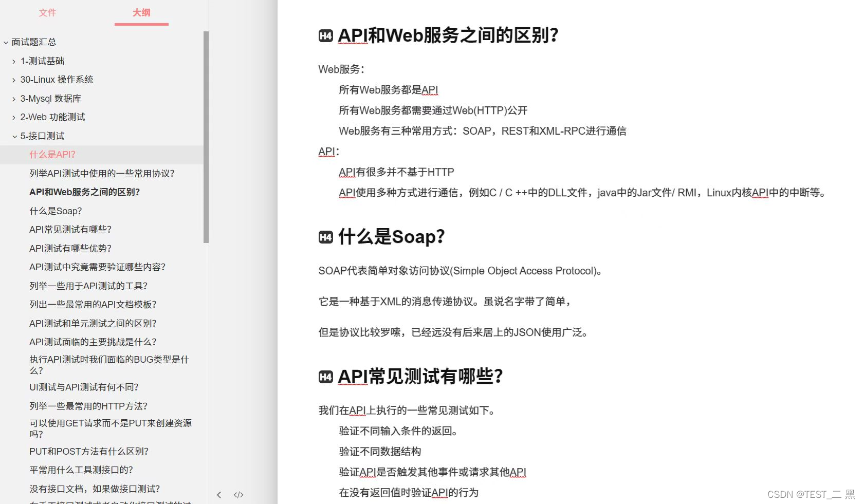Expand the 3-Mysql 数据库 section
Viewport: 863px width, 504px height.
point(14,99)
